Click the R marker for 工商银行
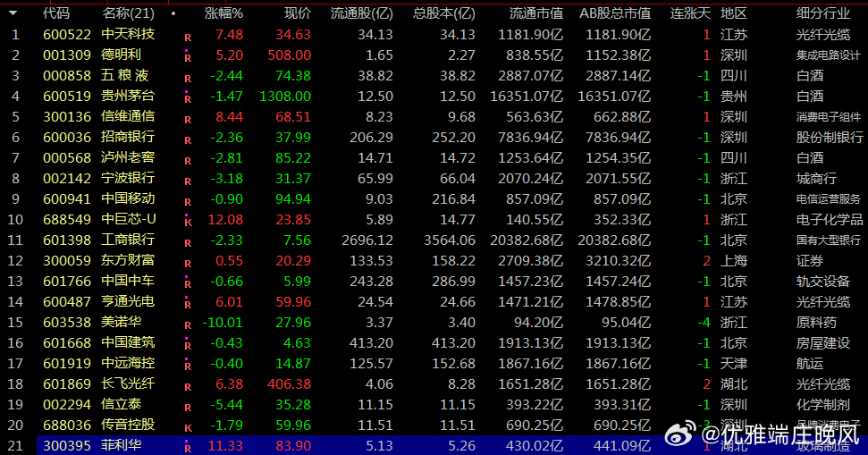Image resolution: width=868 pixels, height=455 pixels. 188,243
